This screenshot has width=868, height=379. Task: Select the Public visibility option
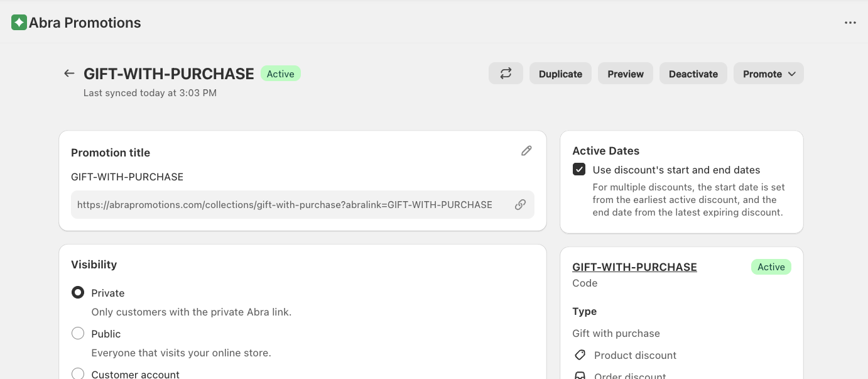(x=78, y=333)
